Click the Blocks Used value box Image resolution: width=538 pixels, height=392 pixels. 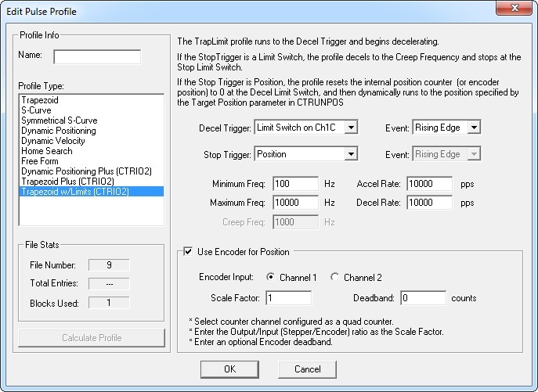(109, 303)
